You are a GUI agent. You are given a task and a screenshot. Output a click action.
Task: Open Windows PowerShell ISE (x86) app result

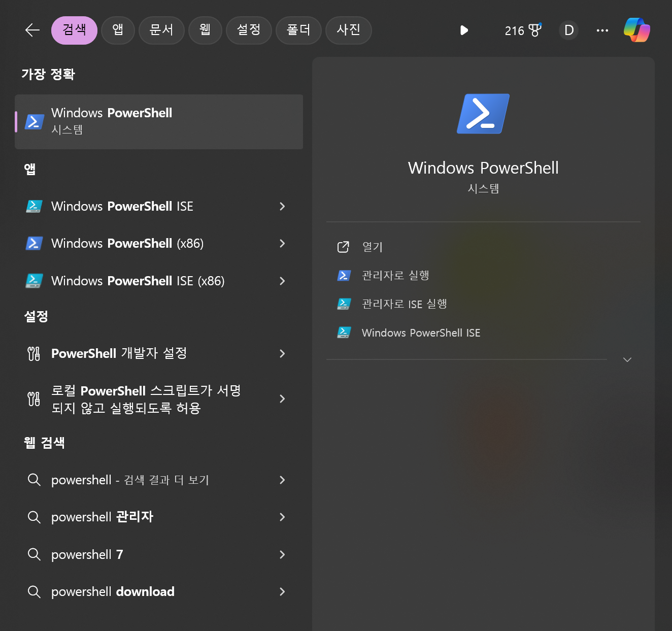pyautogui.click(x=159, y=281)
